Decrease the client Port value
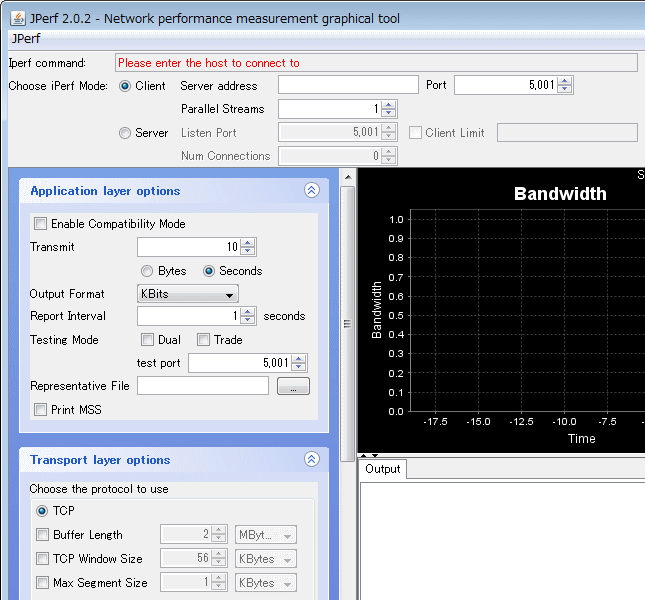 tap(565, 89)
